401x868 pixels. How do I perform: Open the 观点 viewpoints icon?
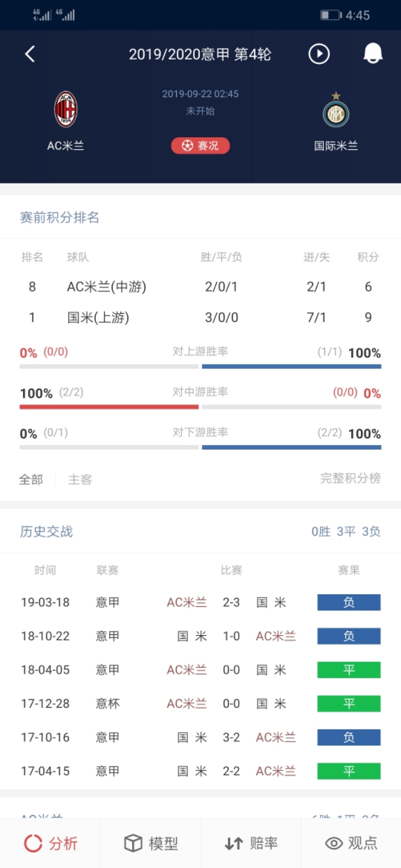click(x=351, y=842)
